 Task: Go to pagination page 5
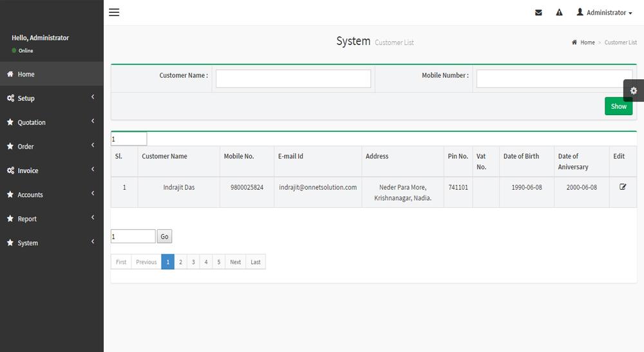pos(218,262)
